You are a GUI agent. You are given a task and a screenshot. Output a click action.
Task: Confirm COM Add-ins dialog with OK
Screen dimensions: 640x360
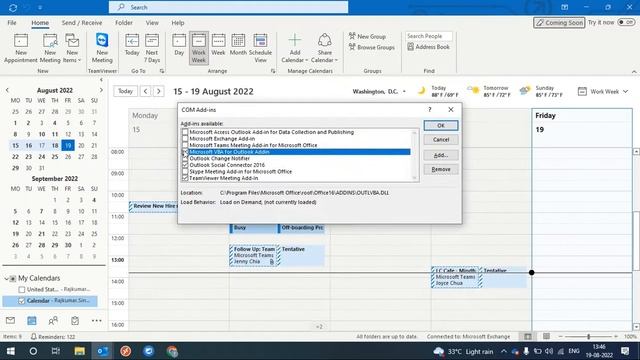[x=441, y=125]
